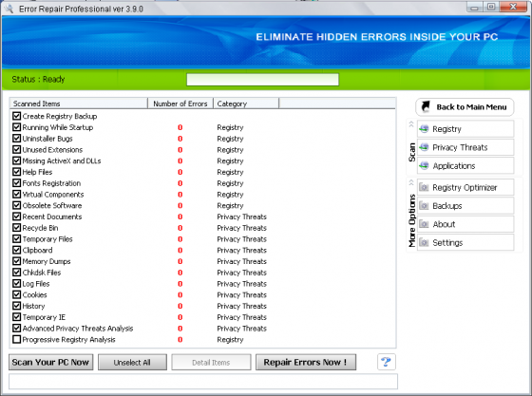Open the Privacy Threats scan section
The image size is (532, 396).
465,147
